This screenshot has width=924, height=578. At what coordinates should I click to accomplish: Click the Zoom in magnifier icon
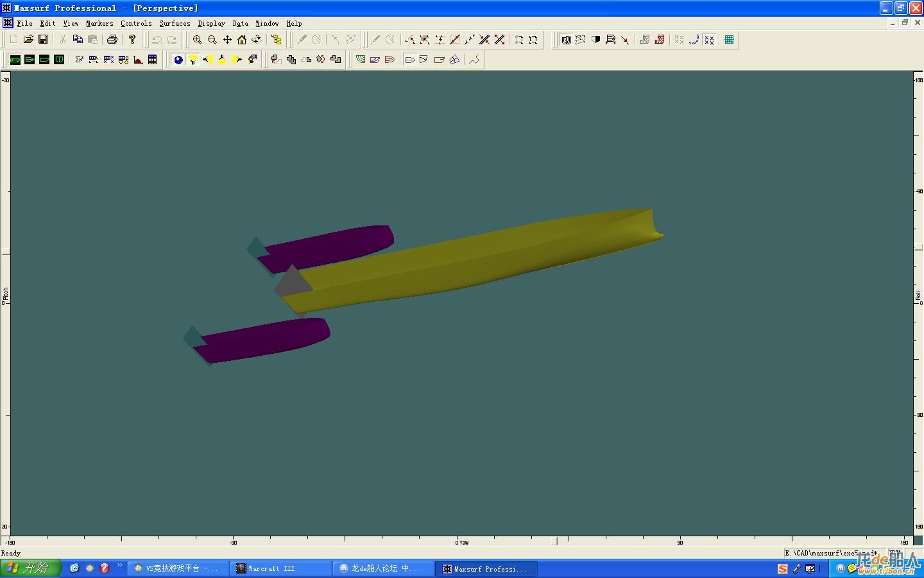pos(197,39)
